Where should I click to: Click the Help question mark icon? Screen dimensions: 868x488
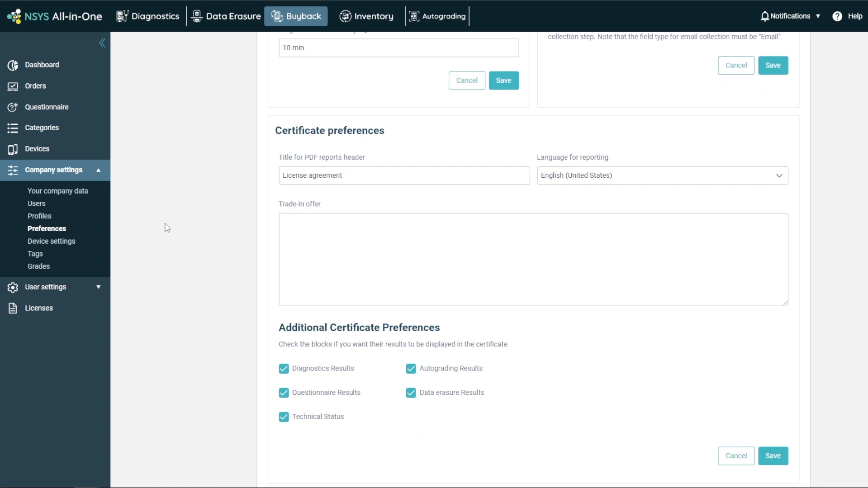coord(837,16)
